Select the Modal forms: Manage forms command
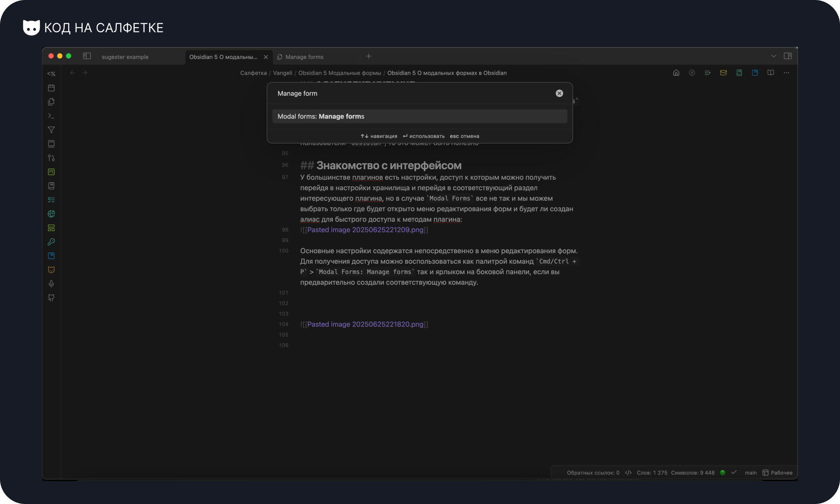Image resolution: width=840 pixels, height=504 pixels. pyautogui.click(x=420, y=116)
